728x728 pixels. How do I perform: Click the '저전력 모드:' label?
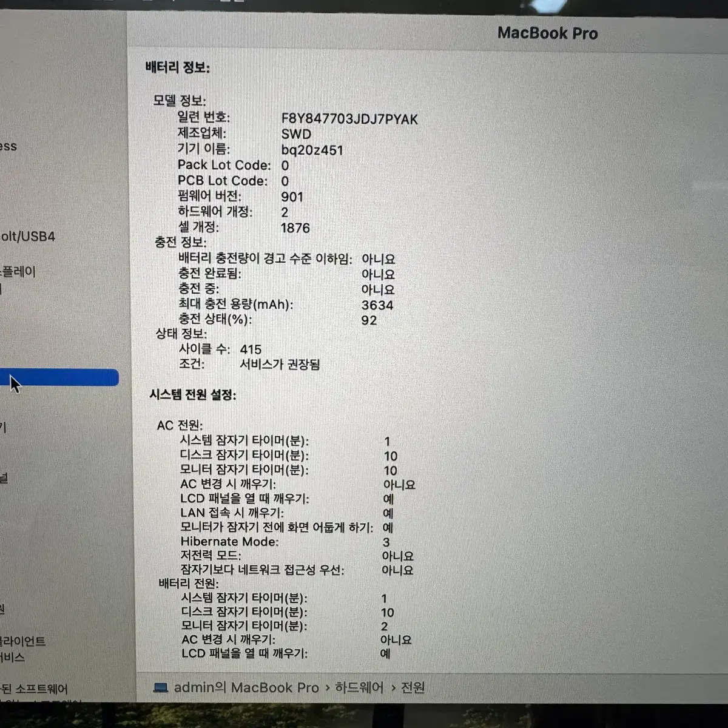click(x=211, y=555)
